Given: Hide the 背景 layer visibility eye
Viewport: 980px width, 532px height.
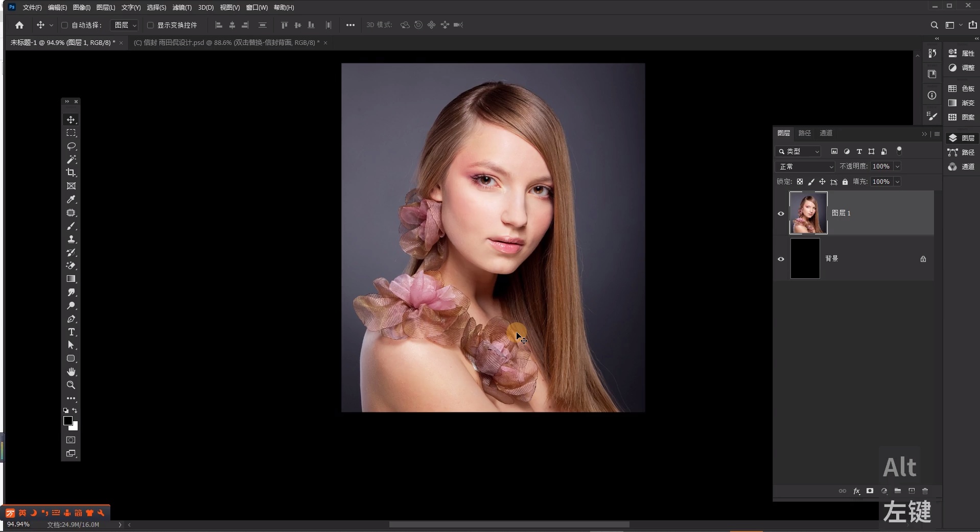Looking at the screenshot, I should pos(781,259).
